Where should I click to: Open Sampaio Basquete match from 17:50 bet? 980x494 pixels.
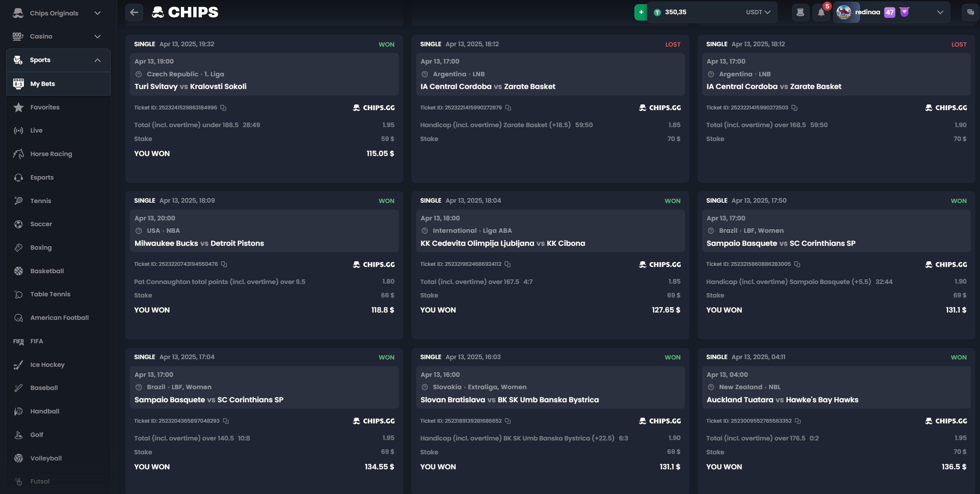781,243
